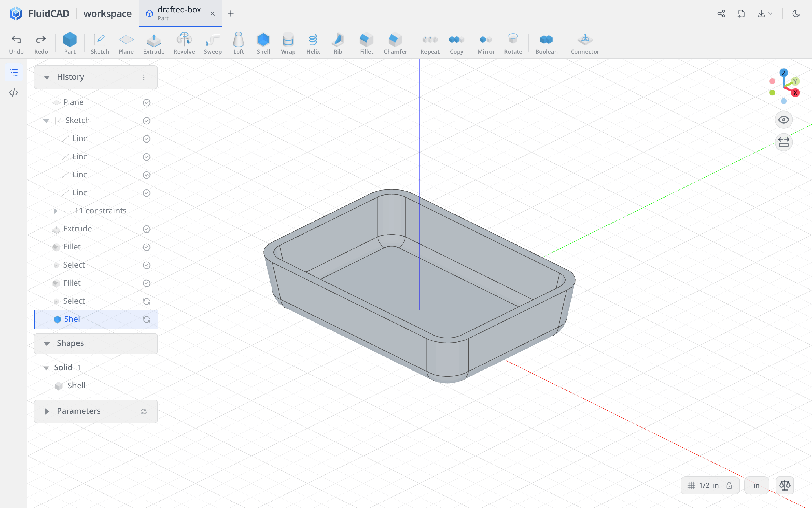
Task: Toggle the Sketch history item checkmark
Action: 147,121
